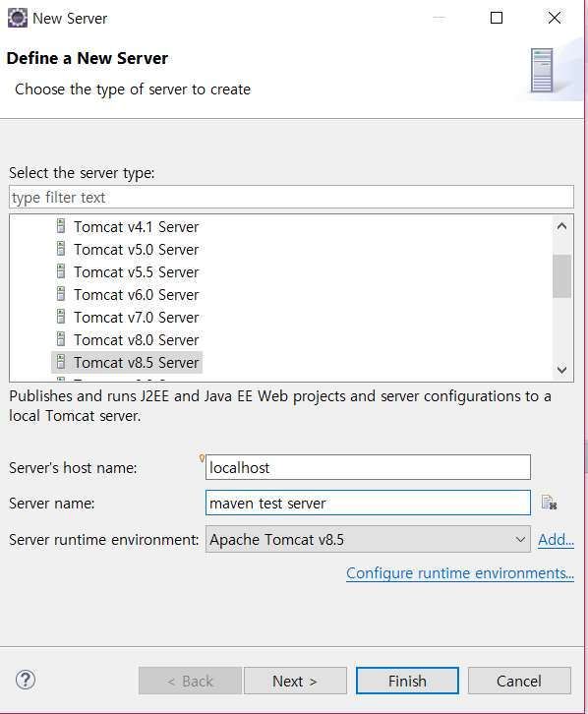Click server icon beside Tomcat v7.0
This screenshot has width=588, height=714.
pyautogui.click(x=61, y=317)
